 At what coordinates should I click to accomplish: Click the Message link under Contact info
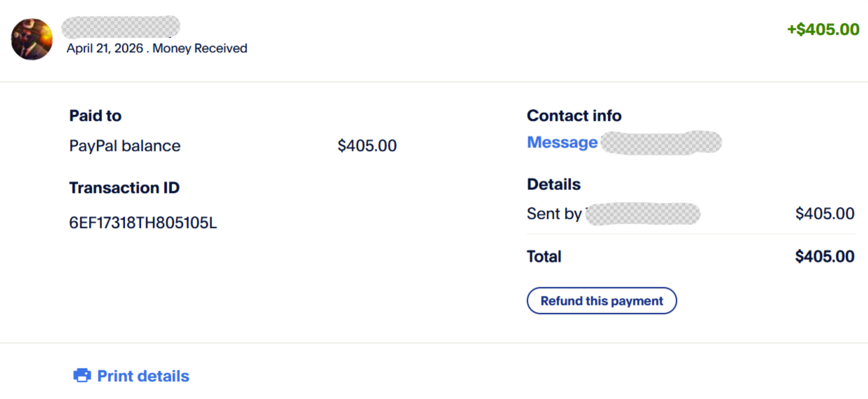click(562, 142)
